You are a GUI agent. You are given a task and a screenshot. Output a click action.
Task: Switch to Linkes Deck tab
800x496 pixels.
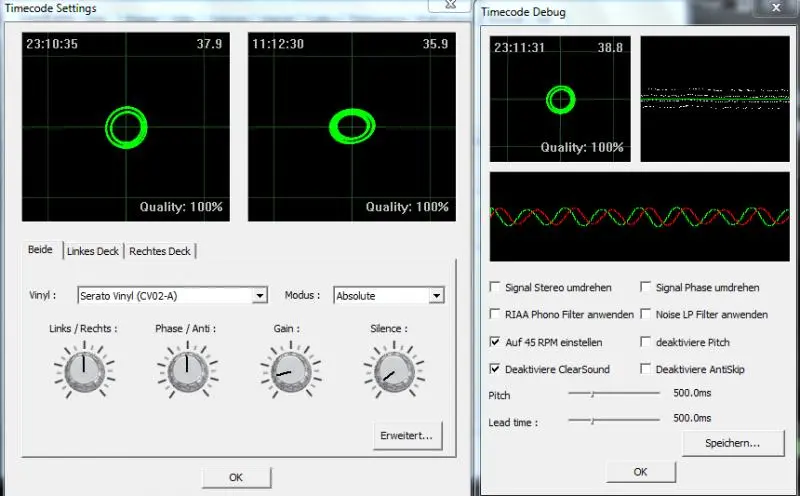click(x=93, y=251)
